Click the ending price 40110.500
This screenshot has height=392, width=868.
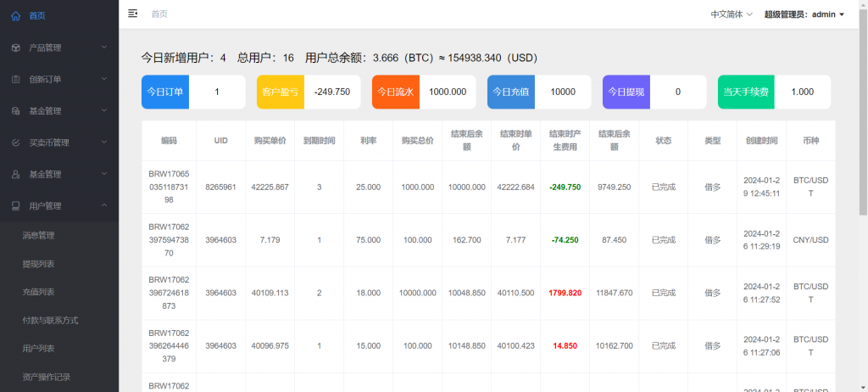pos(516,294)
